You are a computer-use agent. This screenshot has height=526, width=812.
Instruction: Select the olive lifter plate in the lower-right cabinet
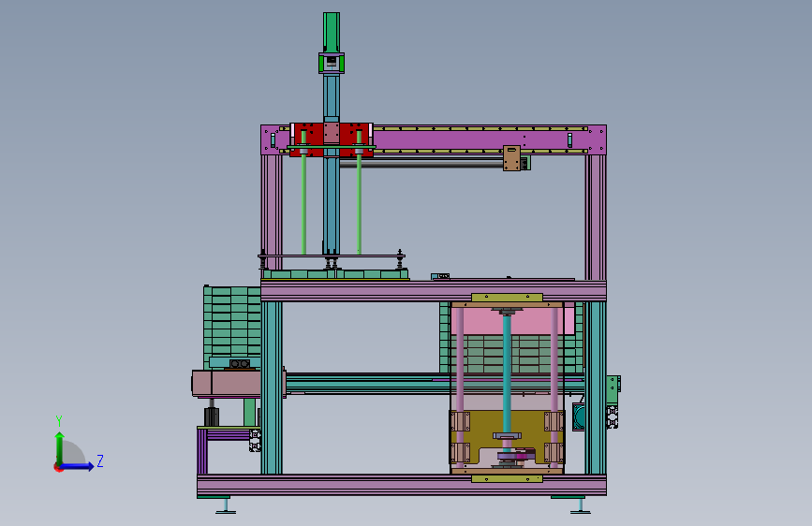[x=507, y=437]
